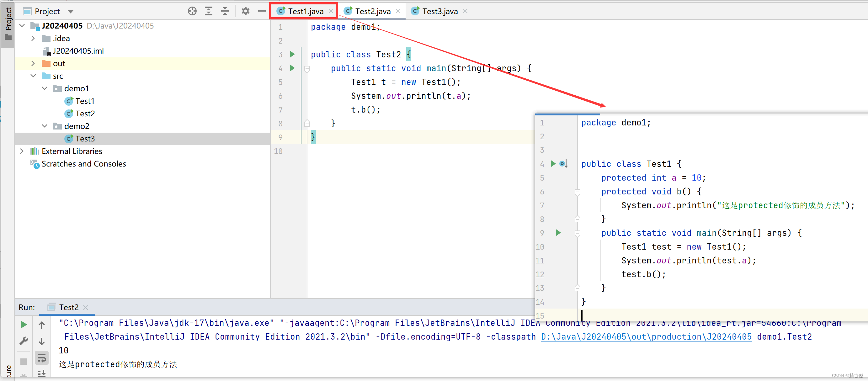Rerun Test2 with green run icon
868x381 pixels.
(24, 325)
